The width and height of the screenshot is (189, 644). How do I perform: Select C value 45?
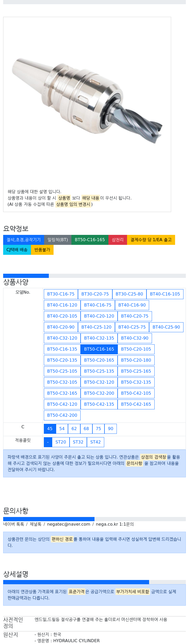click(50, 429)
